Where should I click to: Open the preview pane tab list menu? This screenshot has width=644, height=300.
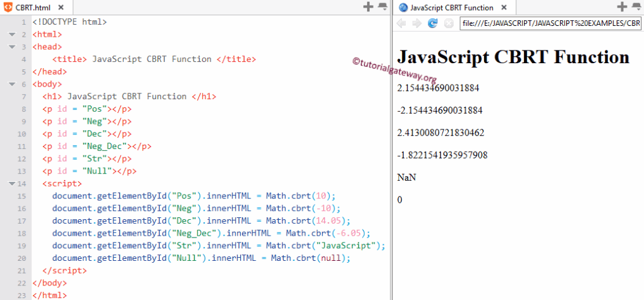point(636,6)
